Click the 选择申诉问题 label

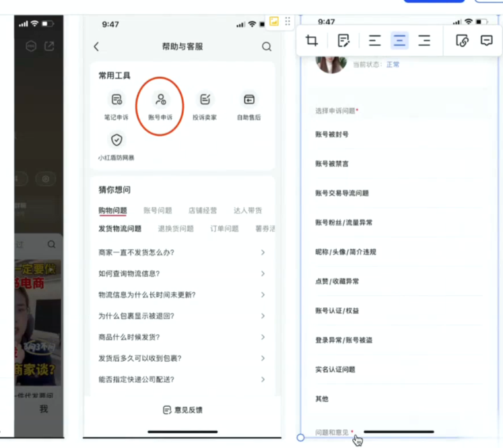coord(335,111)
